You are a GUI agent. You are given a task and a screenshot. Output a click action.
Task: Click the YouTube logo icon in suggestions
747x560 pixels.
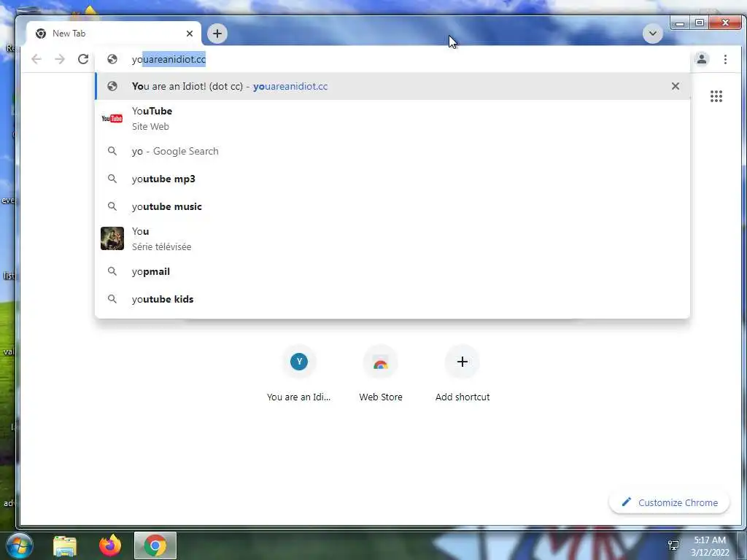[x=112, y=118]
